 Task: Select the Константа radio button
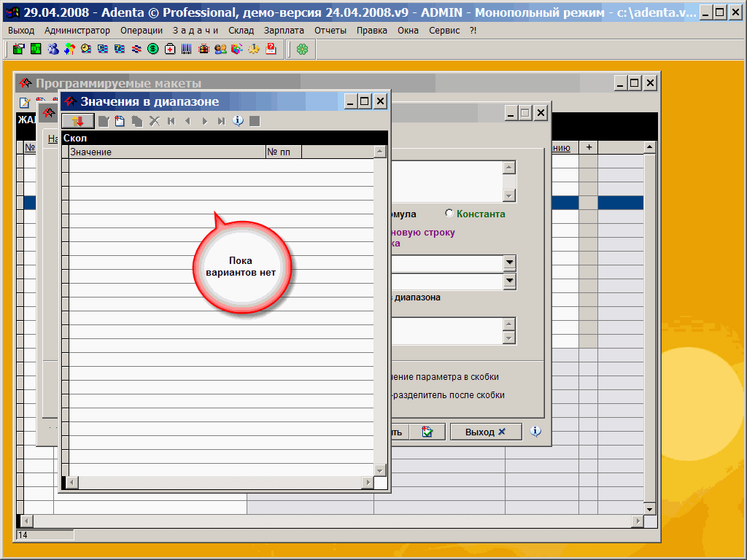click(449, 214)
